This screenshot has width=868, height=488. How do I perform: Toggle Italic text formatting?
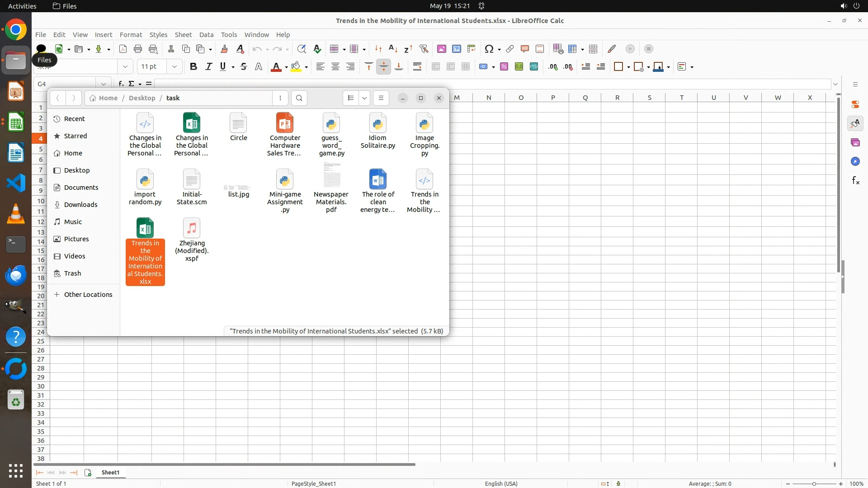point(208,67)
